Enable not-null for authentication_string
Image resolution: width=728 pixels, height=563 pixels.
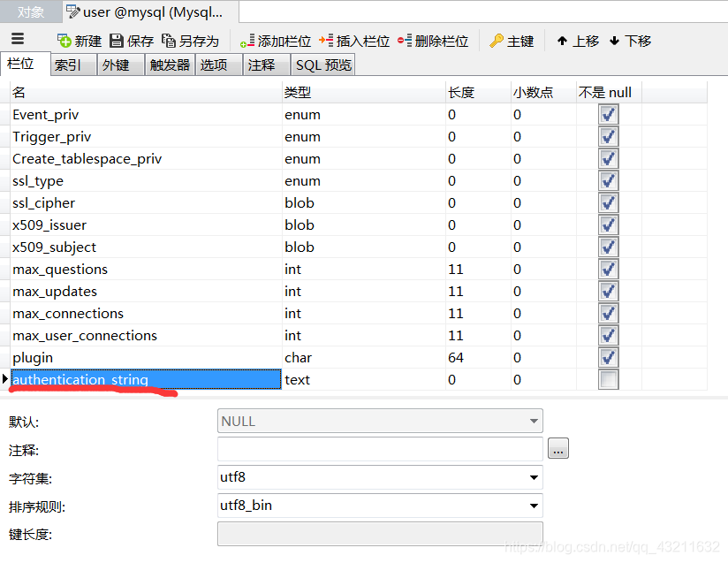click(608, 379)
